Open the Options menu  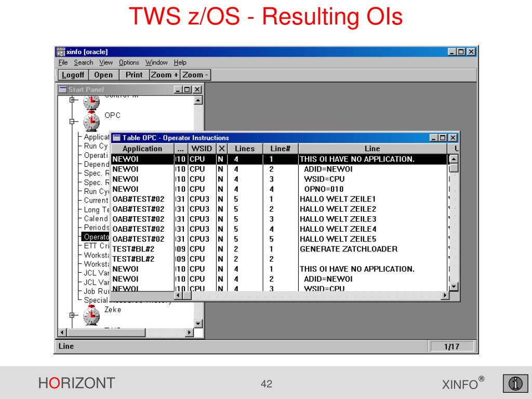(x=129, y=62)
